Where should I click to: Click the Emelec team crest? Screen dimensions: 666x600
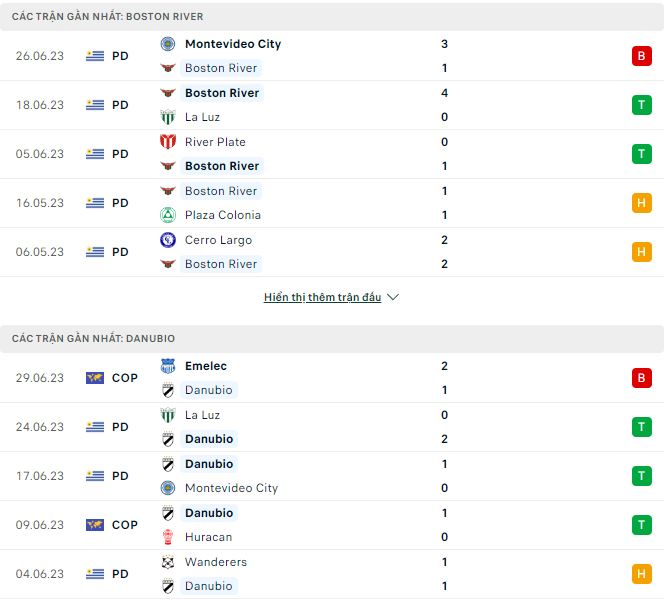point(168,366)
